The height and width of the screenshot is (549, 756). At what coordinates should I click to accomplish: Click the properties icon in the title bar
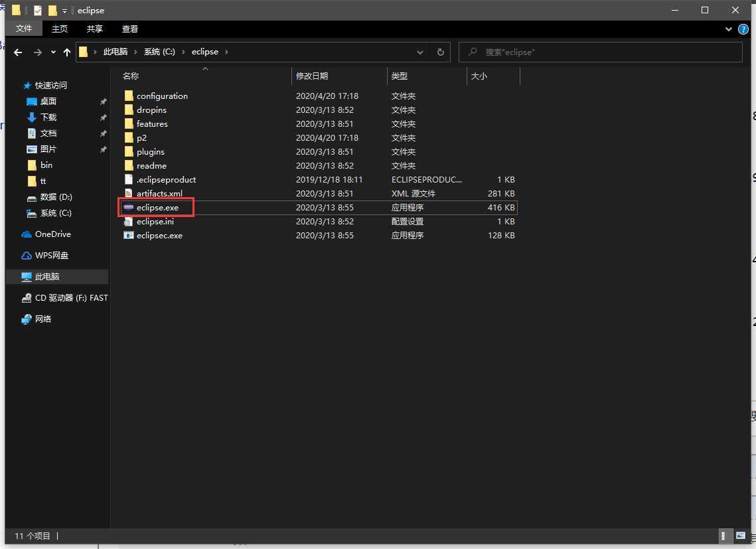point(38,10)
